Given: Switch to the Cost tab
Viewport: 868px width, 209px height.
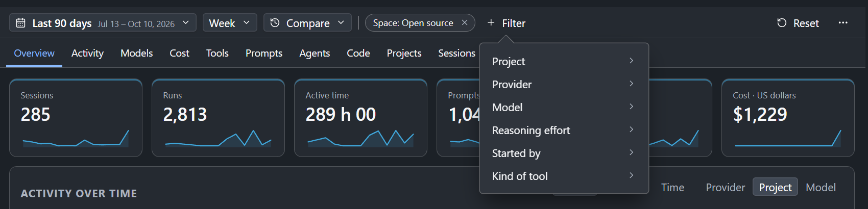Looking at the screenshot, I should 179,53.
